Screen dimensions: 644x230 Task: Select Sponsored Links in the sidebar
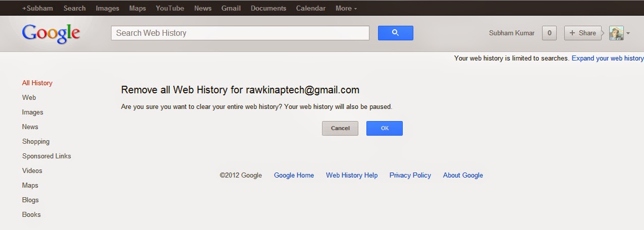tap(46, 156)
